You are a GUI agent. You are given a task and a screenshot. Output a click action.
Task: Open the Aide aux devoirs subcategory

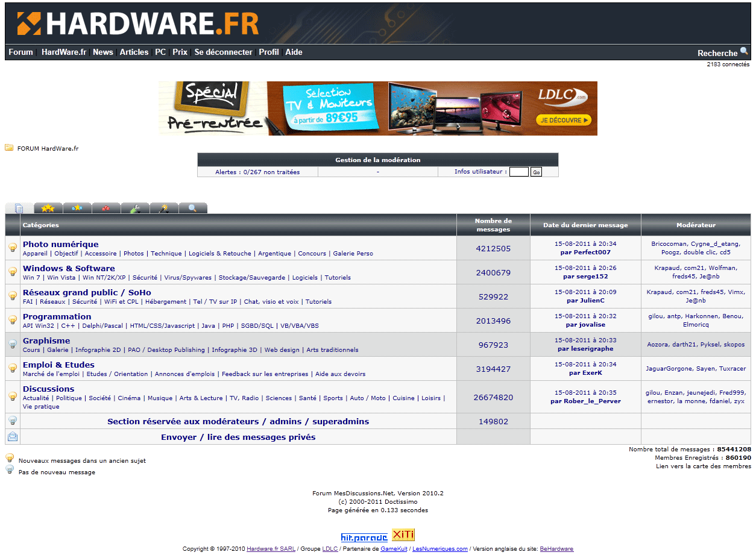click(x=340, y=374)
